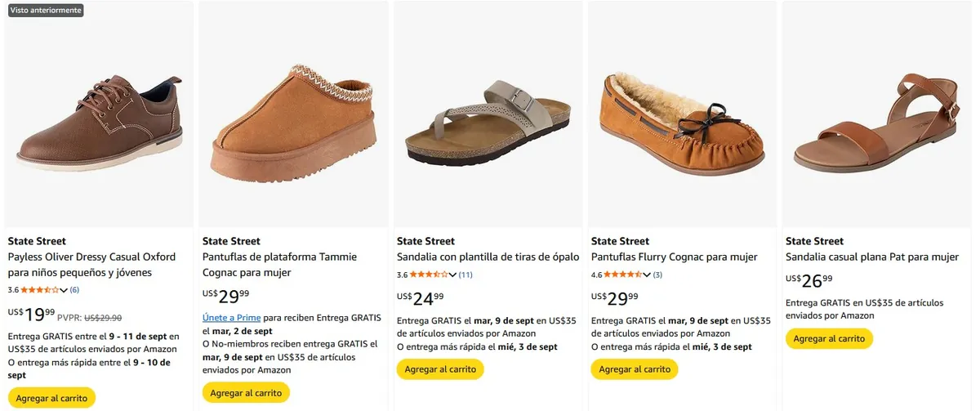Screen dimensions: 980x411
Task: Expand rating popover chevron for Payless Oliver Oxford
Action: pos(64,290)
